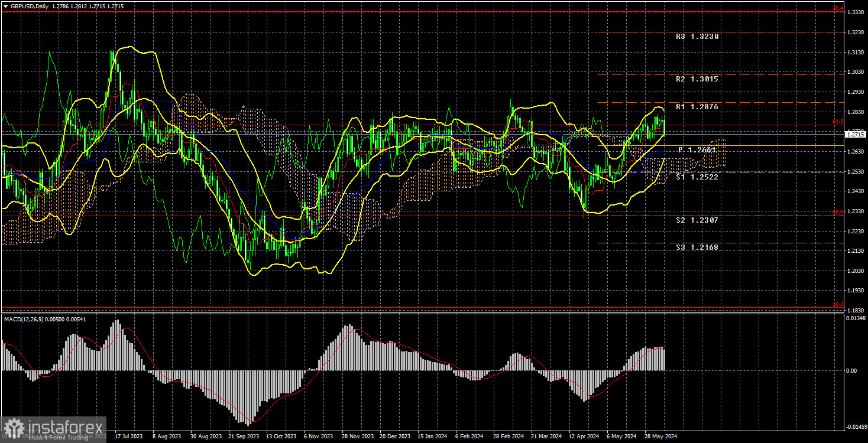Viewport: 868px width, 443px height.
Task: Click the MACD(12,26,9) indicator label
Action: (x=23, y=320)
